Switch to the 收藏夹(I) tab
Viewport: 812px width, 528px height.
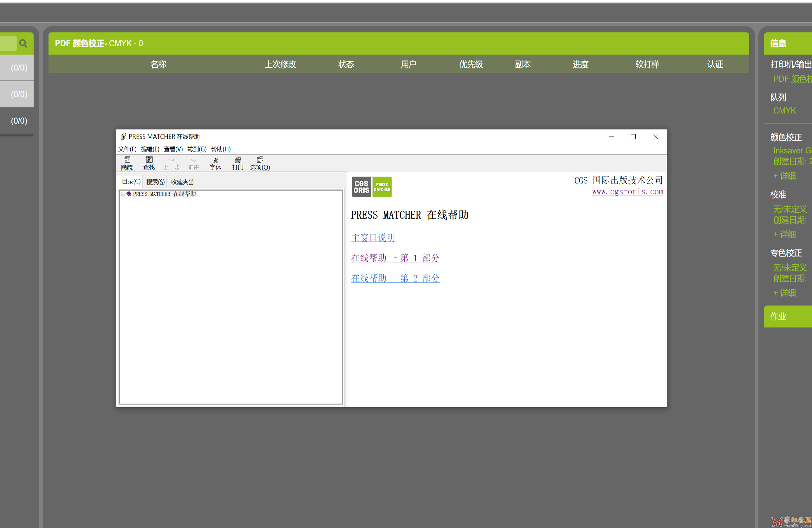tap(182, 182)
